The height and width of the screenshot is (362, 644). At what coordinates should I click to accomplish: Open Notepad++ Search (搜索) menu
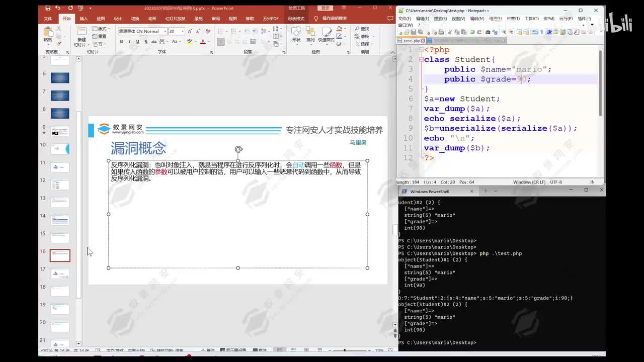click(x=440, y=19)
